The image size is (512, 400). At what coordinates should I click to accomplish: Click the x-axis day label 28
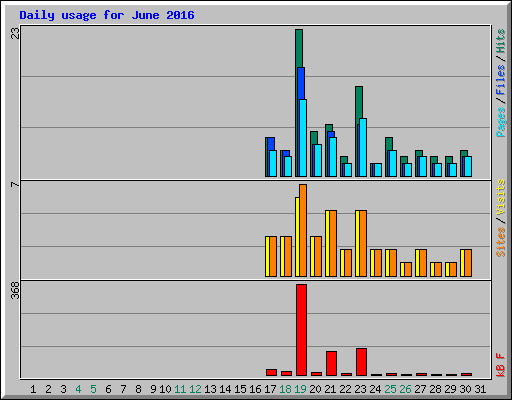(435, 389)
